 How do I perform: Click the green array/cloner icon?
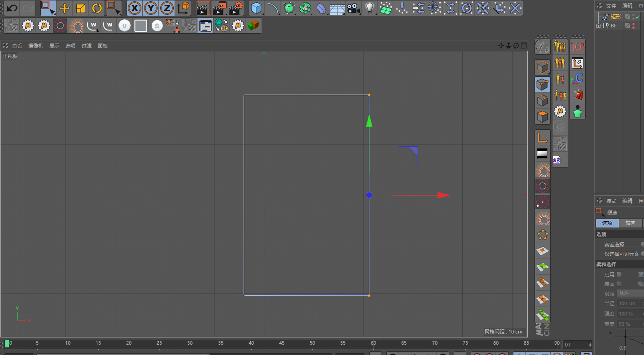305,8
